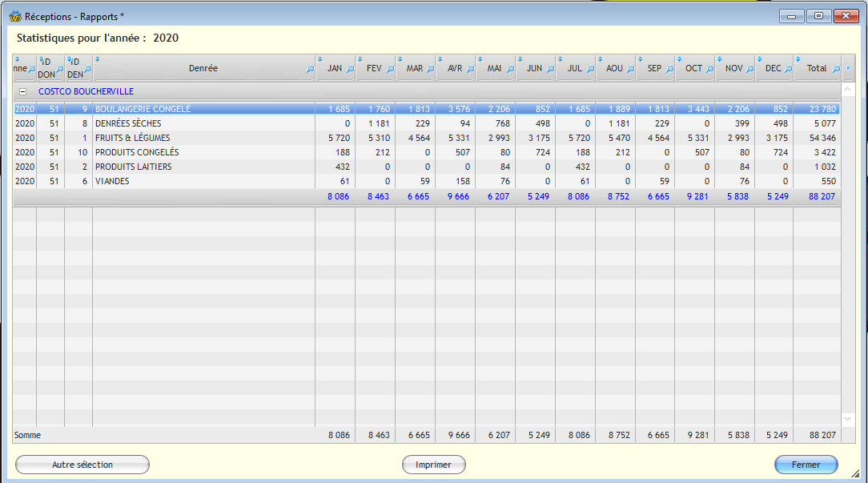Click the application icon in title bar
Image resolution: width=868 pixels, height=483 pixels.
click(14, 16)
